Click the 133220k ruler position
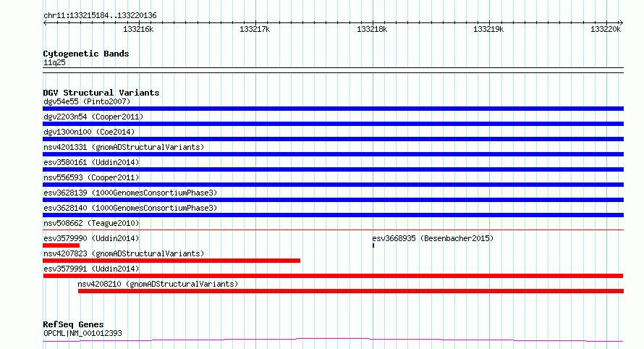 tap(606, 29)
